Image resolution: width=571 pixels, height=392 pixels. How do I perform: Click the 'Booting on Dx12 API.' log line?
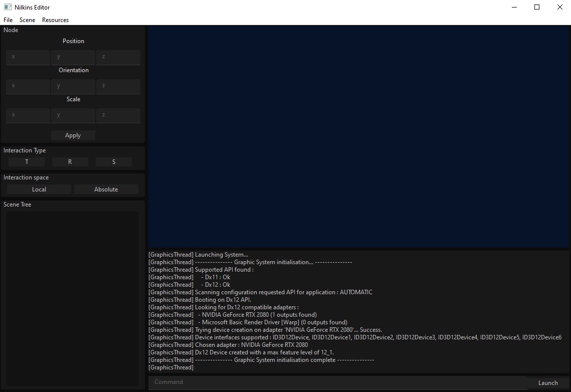point(200,300)
